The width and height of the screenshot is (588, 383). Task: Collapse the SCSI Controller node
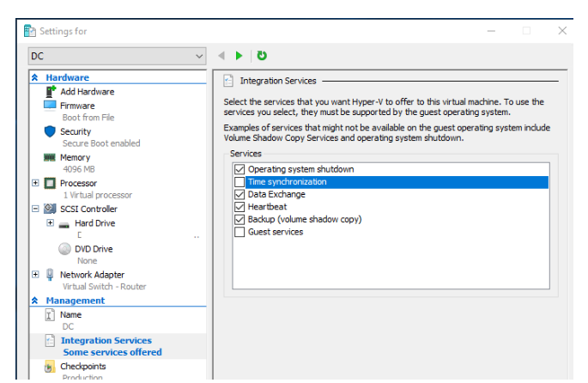pyautogui.click(x=35, y=209)
